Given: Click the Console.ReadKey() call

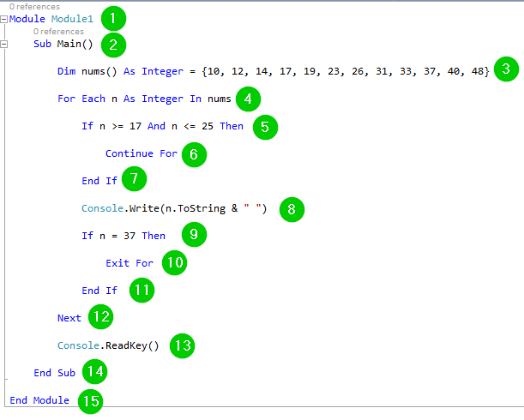Looking at the screenshot, I should pos(108,345).
